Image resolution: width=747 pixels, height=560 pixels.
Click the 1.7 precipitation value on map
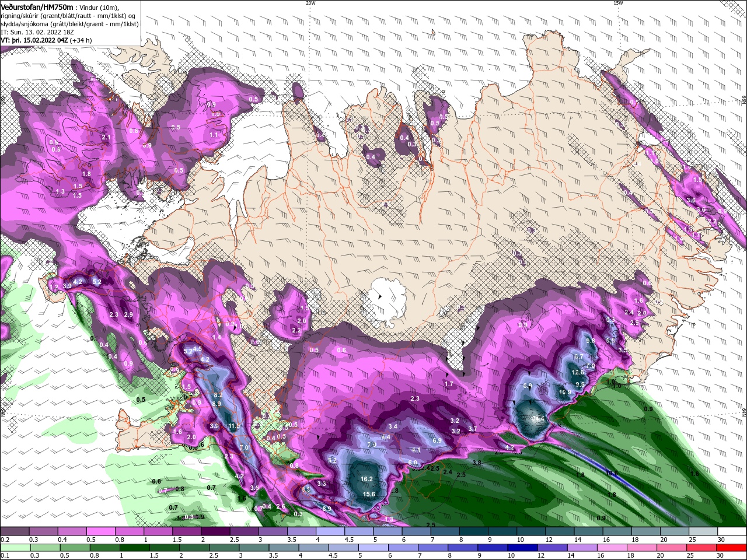pyautogui.click(x=448, y=384)
